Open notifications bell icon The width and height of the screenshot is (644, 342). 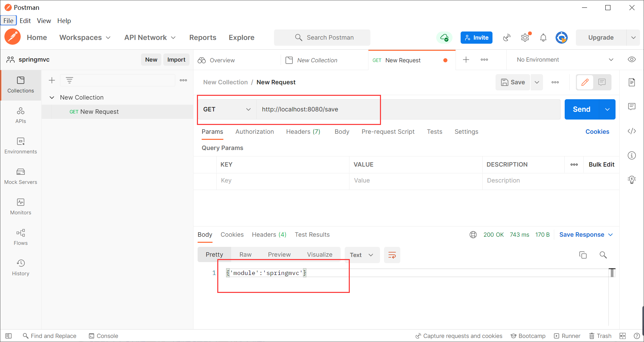click(x=543, y=38)
